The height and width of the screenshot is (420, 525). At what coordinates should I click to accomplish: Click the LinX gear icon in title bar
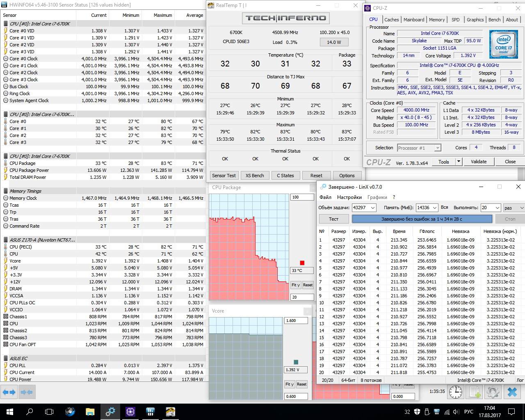tap(324, 187)
